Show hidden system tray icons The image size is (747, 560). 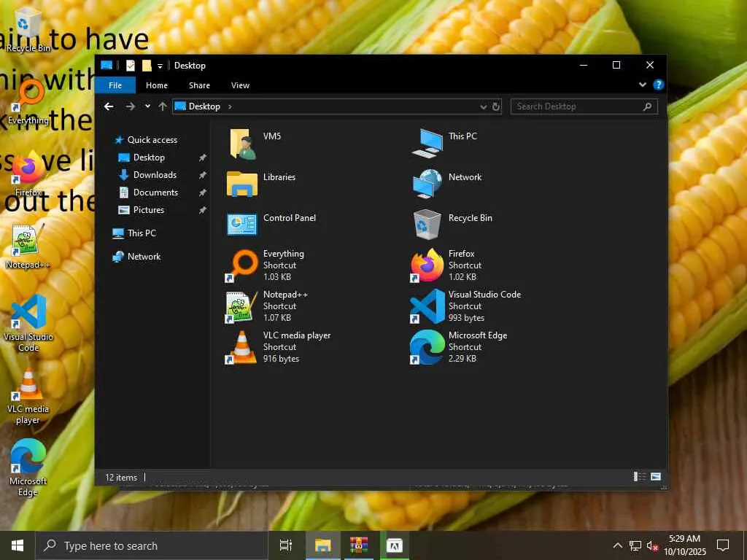tap(617, 545)
